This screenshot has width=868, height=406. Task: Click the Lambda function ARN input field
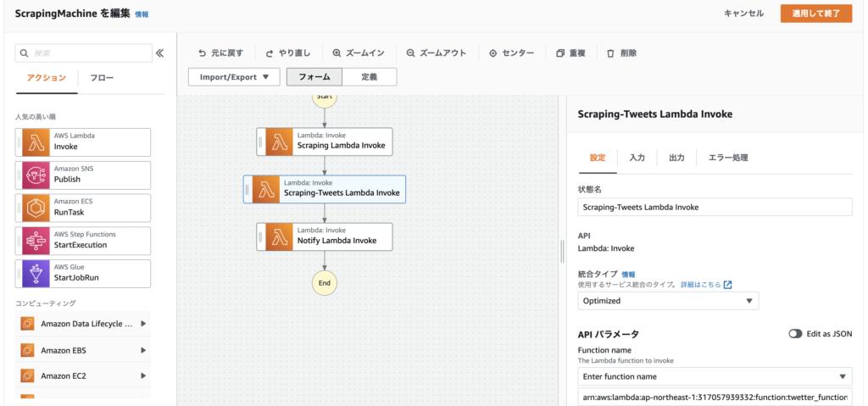coord(715,398)
